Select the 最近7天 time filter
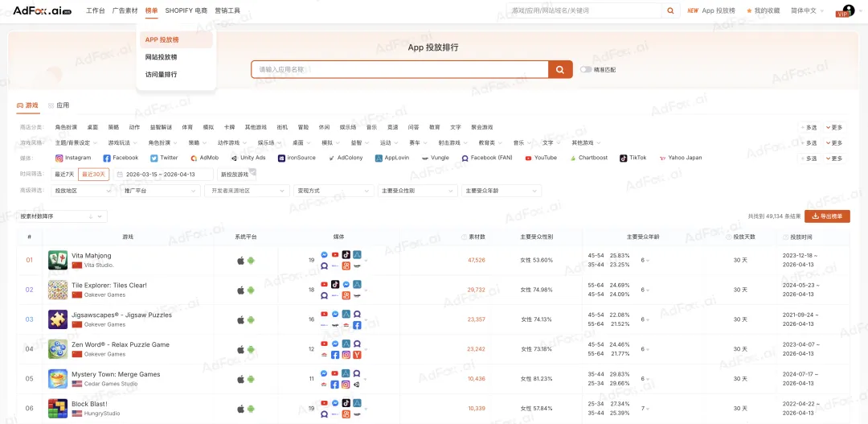The width and height of the screenshot is (868, 424). (64, 174)
